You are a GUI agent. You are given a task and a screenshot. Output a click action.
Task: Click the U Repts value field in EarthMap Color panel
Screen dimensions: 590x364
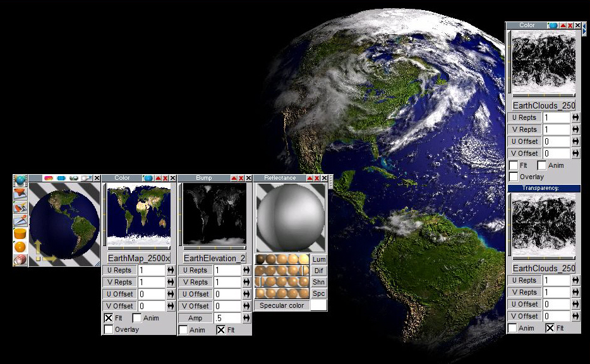(152, 270)
